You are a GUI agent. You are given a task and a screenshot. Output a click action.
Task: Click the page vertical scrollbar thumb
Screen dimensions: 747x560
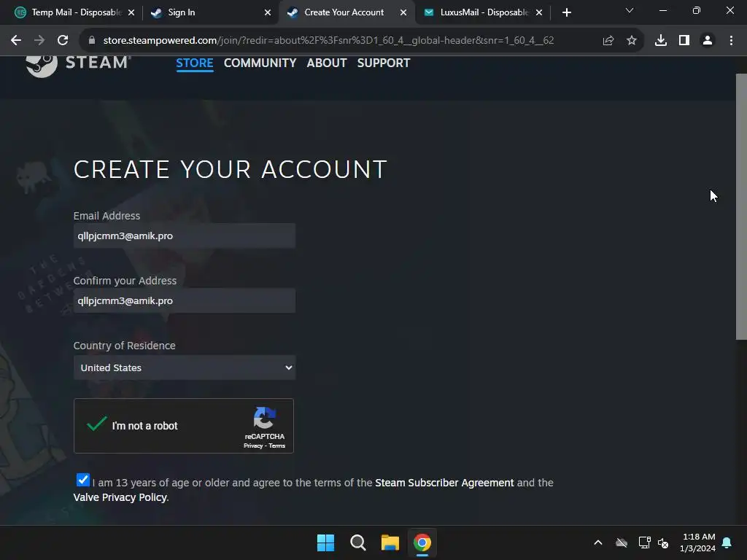click(741, 207)
